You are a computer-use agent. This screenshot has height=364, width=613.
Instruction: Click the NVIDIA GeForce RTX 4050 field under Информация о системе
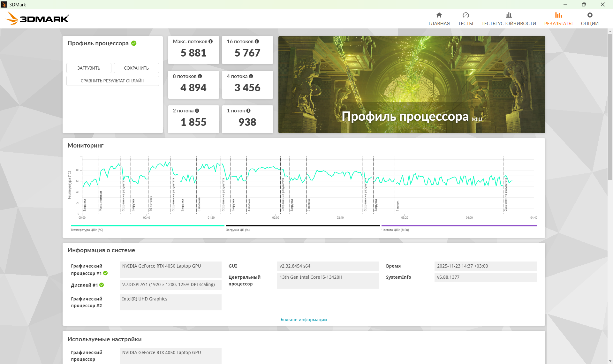(170, 269)
